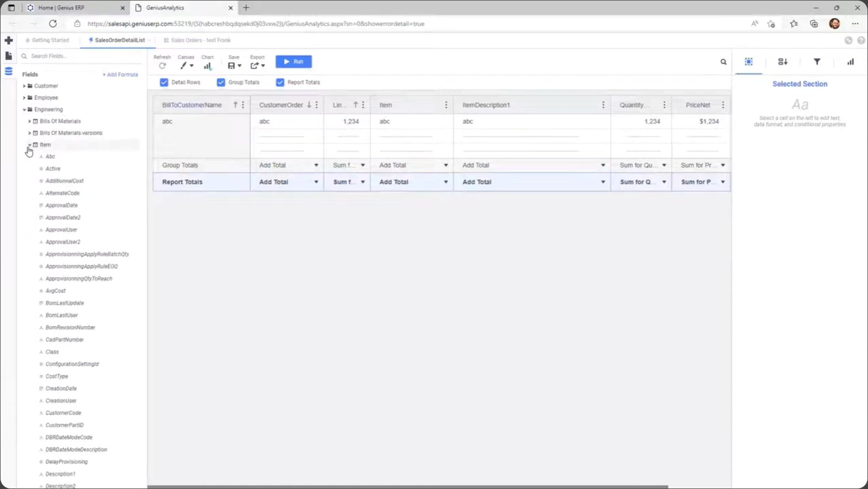
Task: Open the sort panel icon
Action: pos(782,62)
